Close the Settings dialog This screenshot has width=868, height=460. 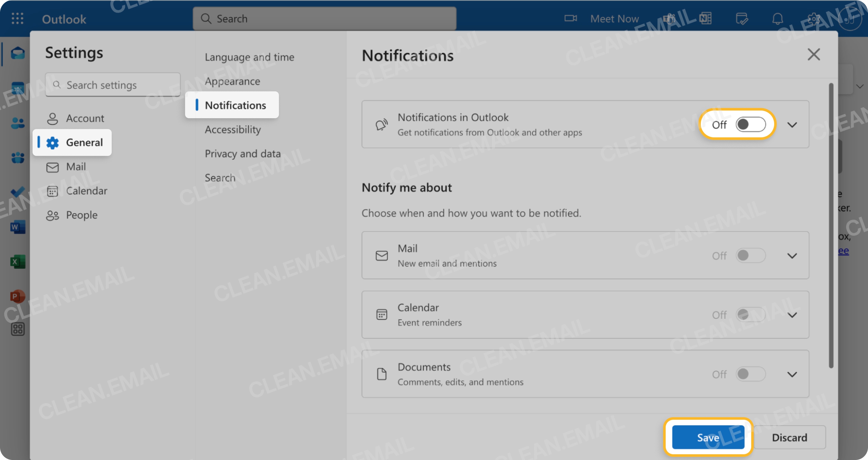[x=813, y=54]
